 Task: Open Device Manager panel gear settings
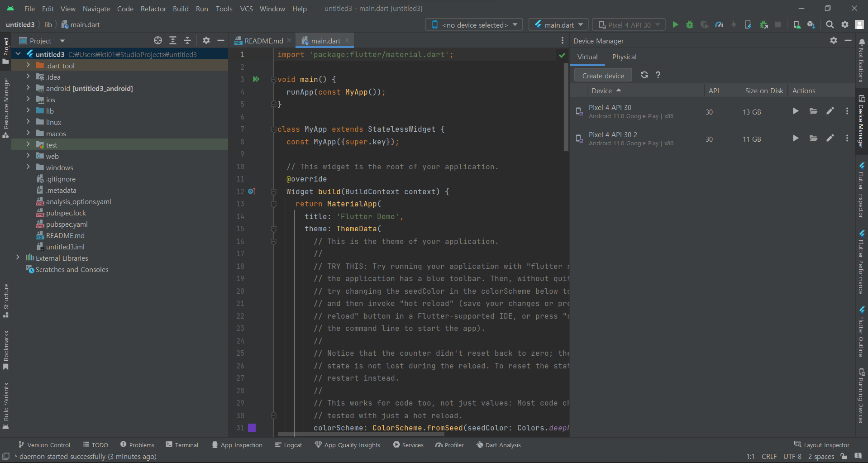pos(834,41)
